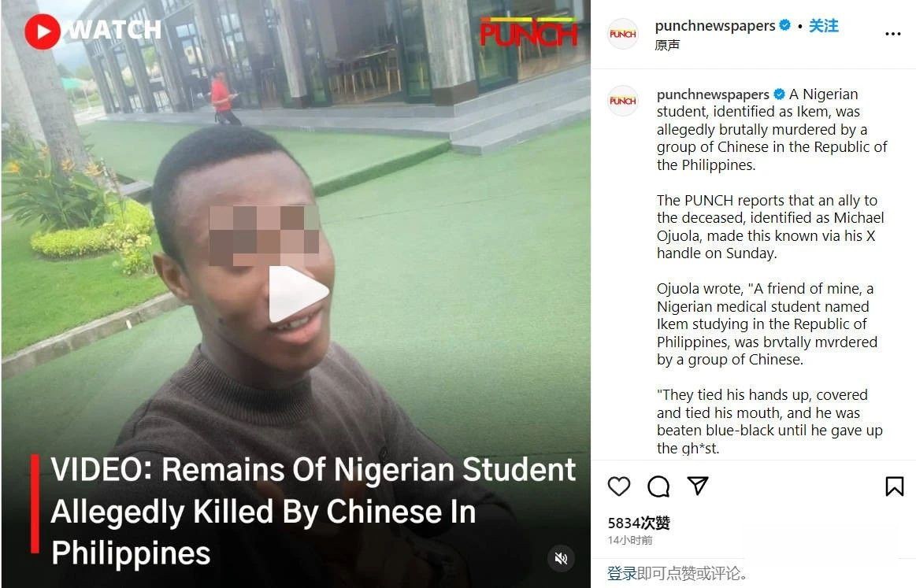
Task: Click the red WATCH play logo
Action: click(x=93, y=31)
